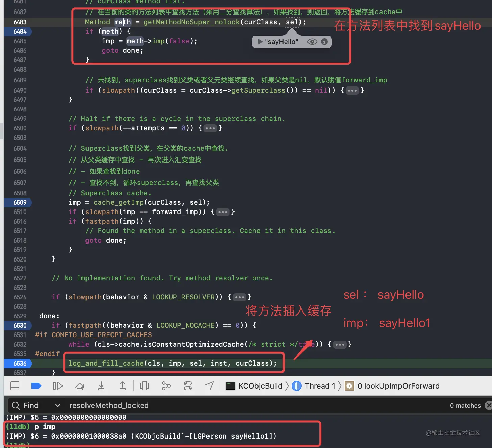Viewport: 492px width, 448px height.
Task: Click the "#endif" directive on line 6535
Action: pos(47,354)
